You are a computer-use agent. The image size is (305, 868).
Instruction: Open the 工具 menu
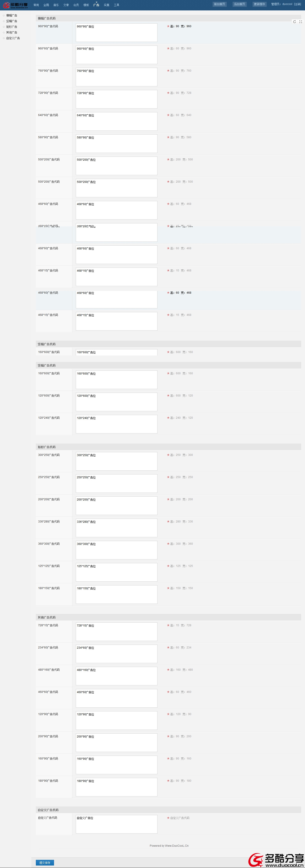(x=116, y=5)
